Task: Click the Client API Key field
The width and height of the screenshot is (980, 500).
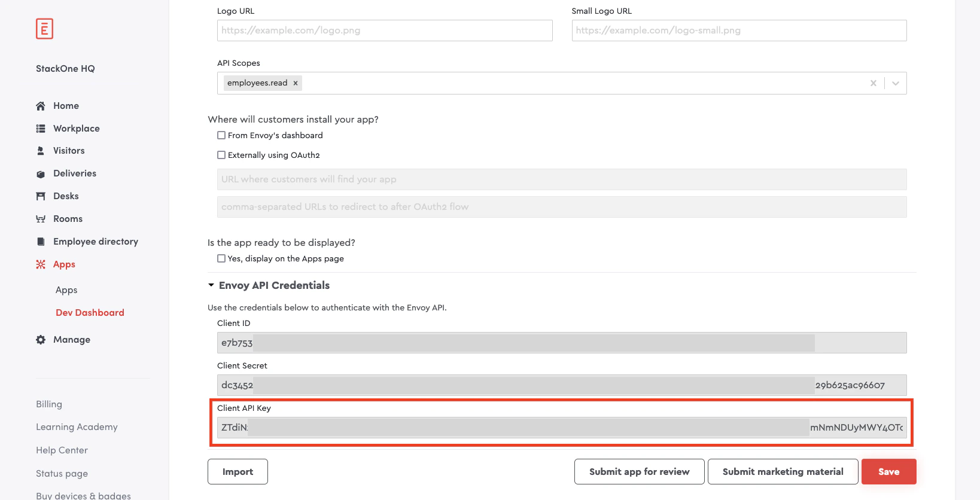Action: tap(562, 428)
